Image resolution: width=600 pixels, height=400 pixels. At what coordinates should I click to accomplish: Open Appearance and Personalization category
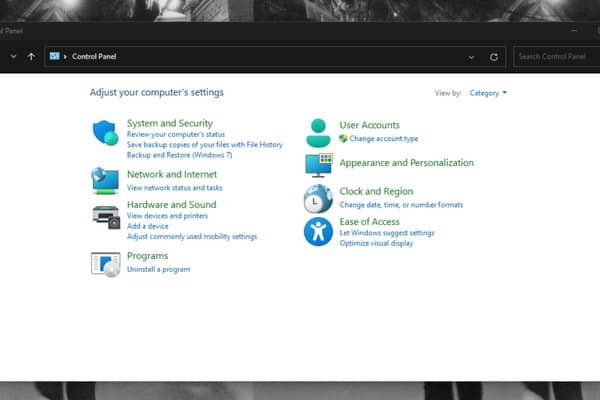[x=406, y=163]
